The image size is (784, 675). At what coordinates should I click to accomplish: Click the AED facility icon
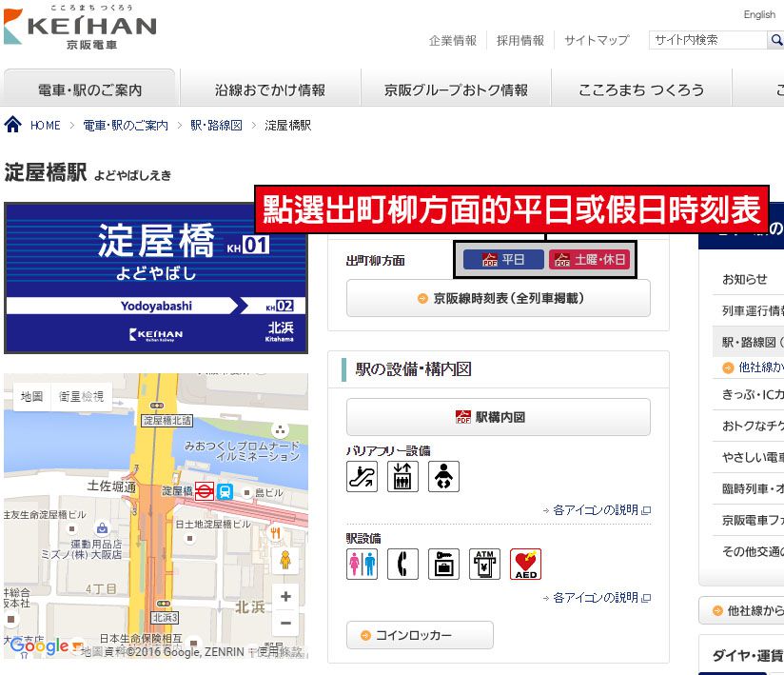click(x=525, y=564)
